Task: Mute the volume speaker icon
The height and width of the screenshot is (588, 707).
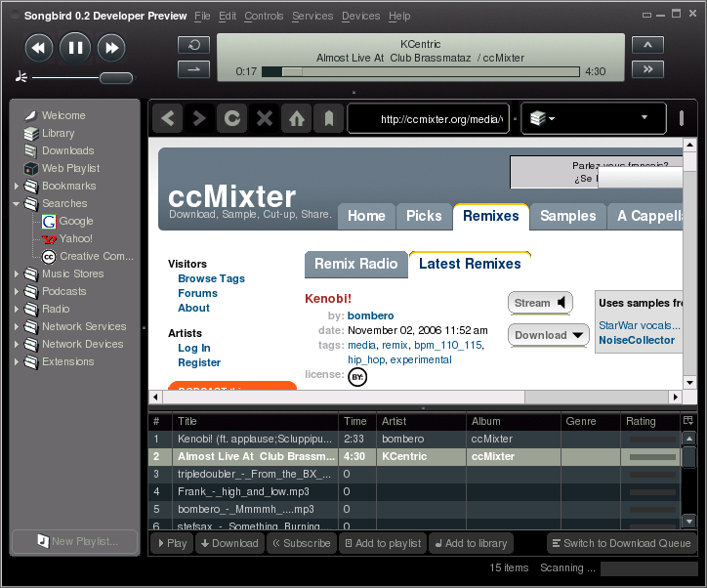Action: tap(21, 77)
